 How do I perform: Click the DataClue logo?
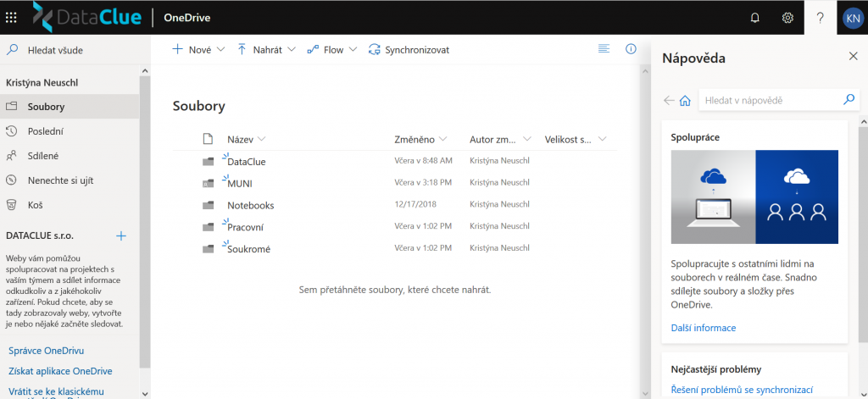click(87, 17)
